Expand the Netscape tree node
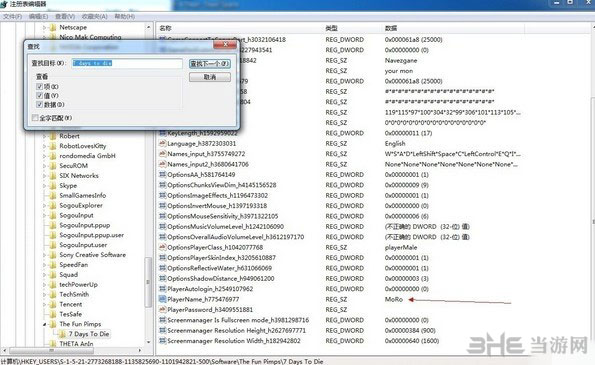The height and width of the screenshot is (365, 595). (x=44, y=28)
